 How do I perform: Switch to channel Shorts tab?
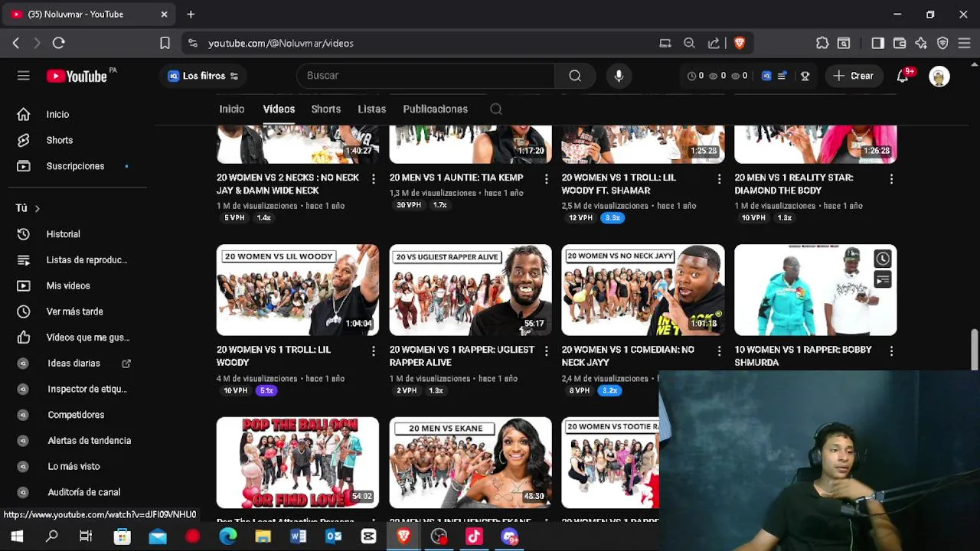point(325,109)
